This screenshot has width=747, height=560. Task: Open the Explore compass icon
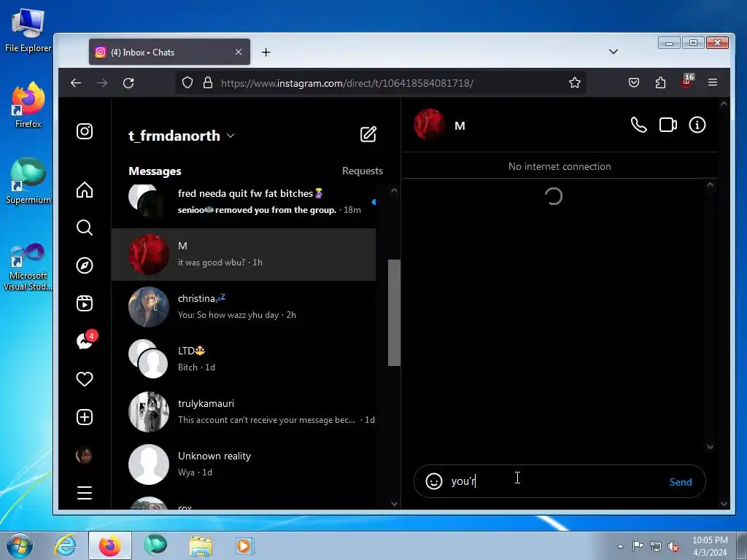coord(85,265)
